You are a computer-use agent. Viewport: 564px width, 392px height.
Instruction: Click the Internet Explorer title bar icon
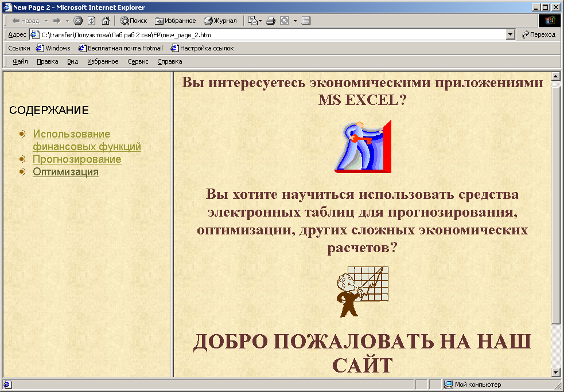[x=7, y=7]
